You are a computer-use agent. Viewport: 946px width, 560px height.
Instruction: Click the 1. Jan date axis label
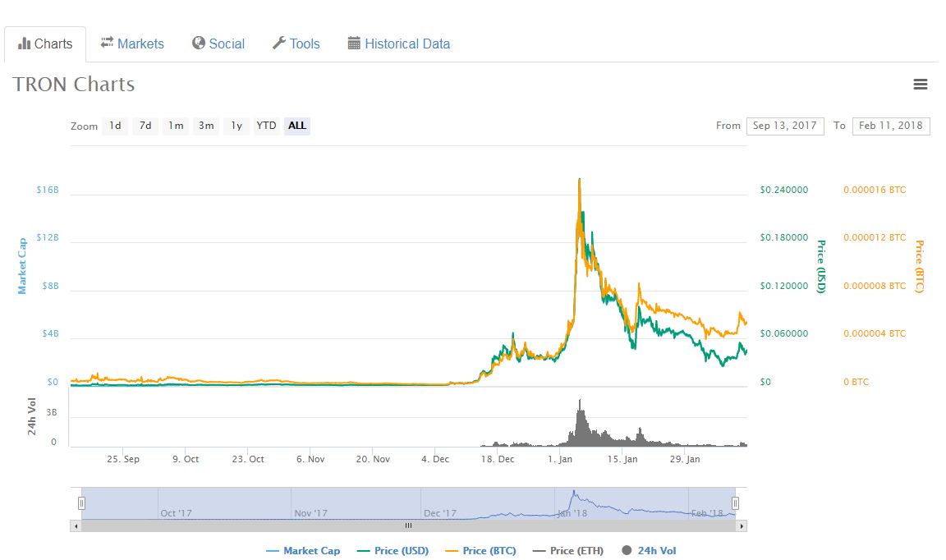[x=560, y=459]
